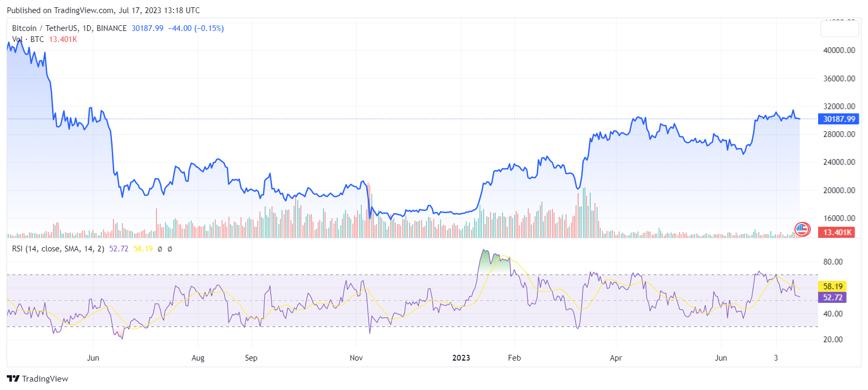Click the 'Published on TradingView.com' header text
The image size is (868, 390).
[103, 10]
